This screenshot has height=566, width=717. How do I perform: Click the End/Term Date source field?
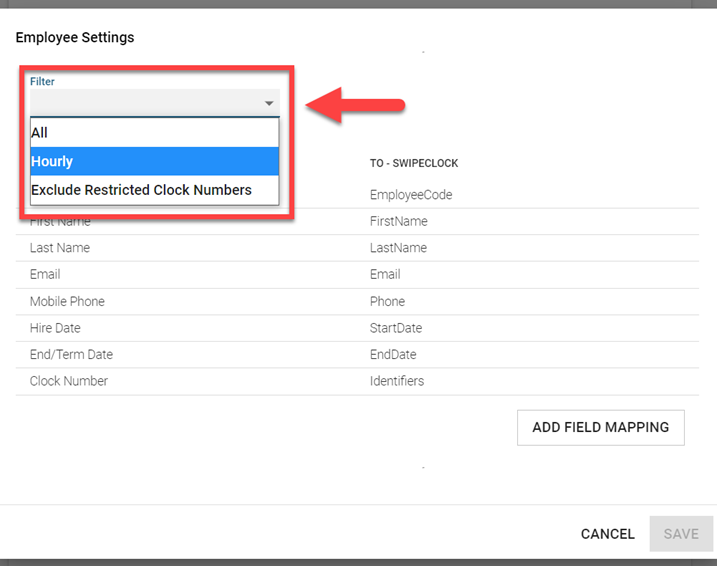coord(71,354)
